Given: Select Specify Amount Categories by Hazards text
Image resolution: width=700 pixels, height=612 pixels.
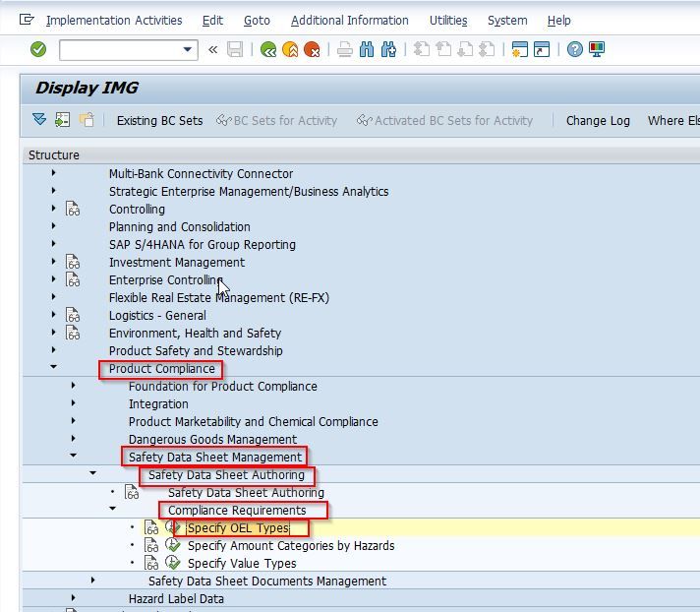Looking at the screenshot, I should [291, 546].
